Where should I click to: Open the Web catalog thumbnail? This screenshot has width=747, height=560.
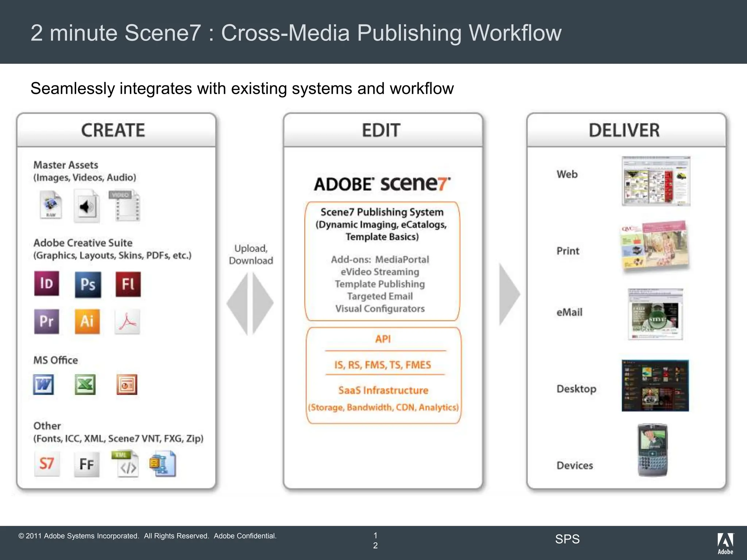click(656, 181)
